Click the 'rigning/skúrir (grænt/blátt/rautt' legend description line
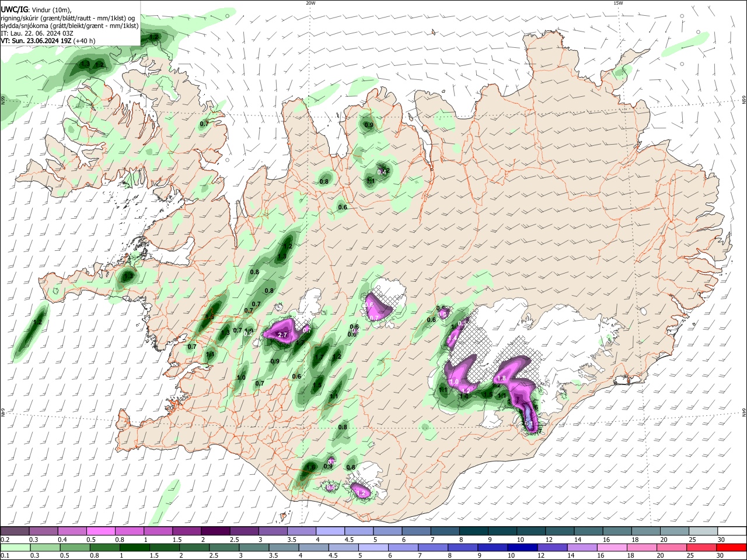The width and height of the screenshot is (747, 560). point(68,17)
